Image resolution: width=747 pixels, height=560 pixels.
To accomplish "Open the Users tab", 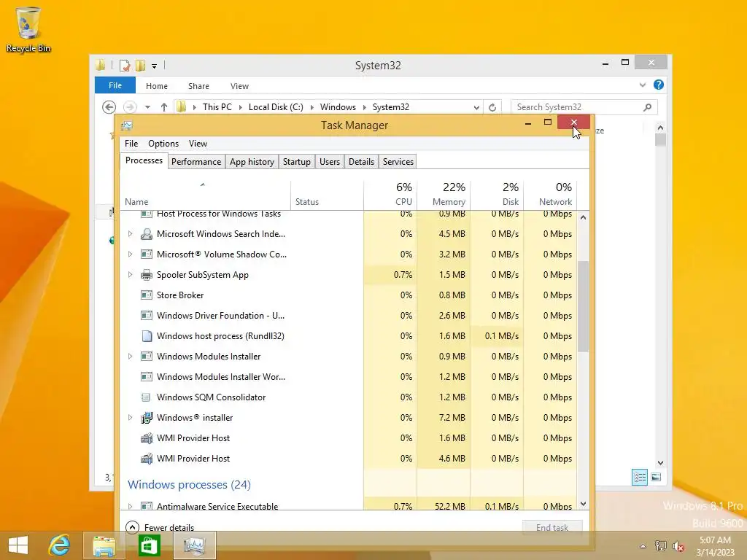I will (x=330, y=161).
